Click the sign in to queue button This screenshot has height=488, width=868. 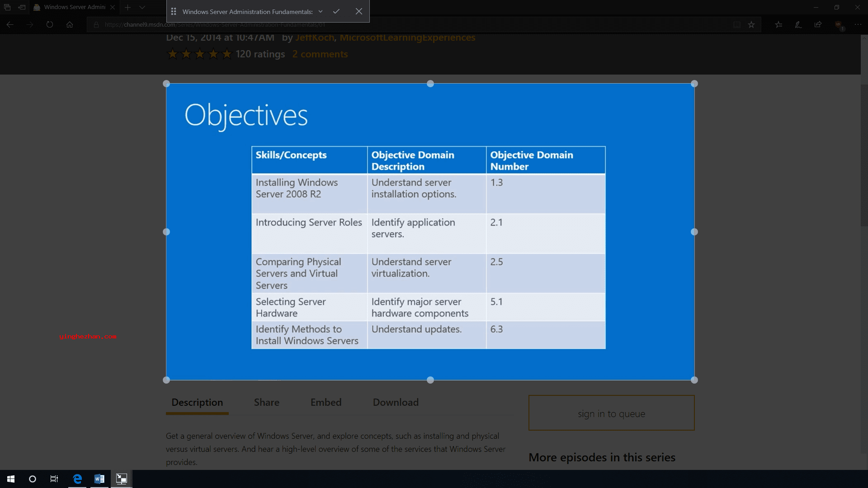(612, 413)
